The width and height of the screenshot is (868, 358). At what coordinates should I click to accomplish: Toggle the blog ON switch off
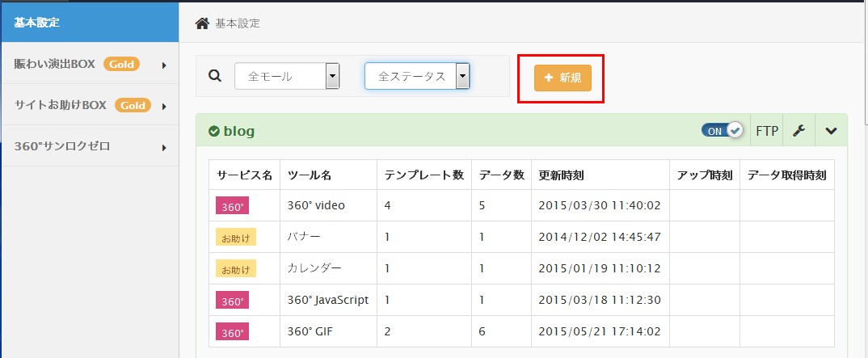722,131
